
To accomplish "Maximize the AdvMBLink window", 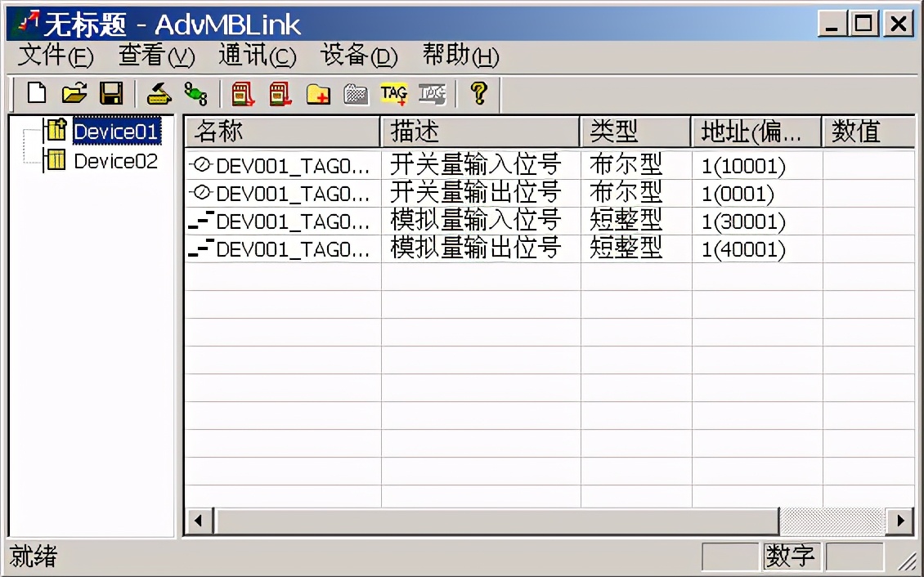I will (x=863, y=24).
